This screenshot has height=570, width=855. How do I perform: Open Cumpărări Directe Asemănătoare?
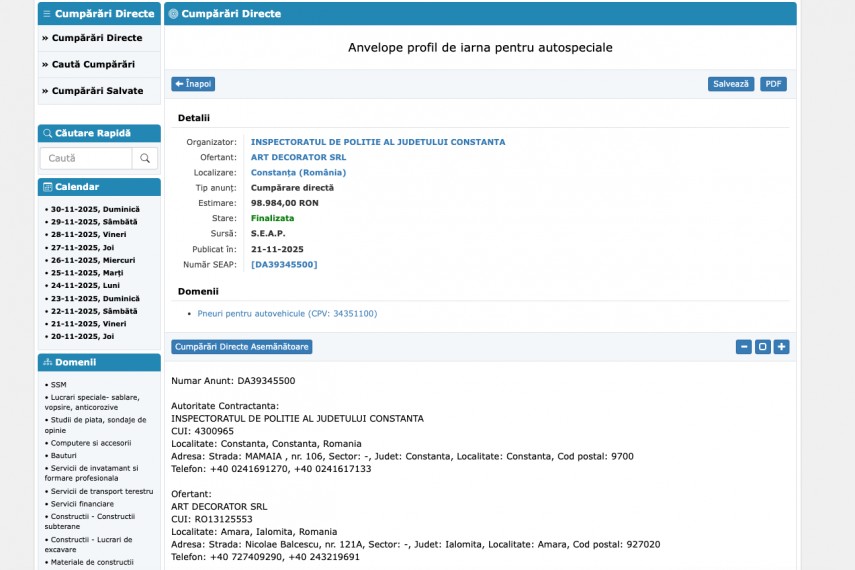(x=241, y=347)
